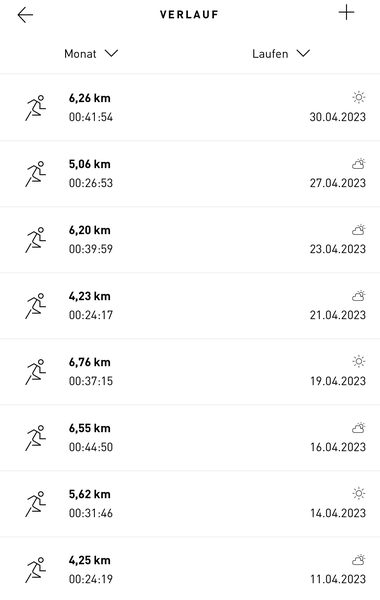
Task: Expand chevron next to Laufen
Action: point(303,54)
